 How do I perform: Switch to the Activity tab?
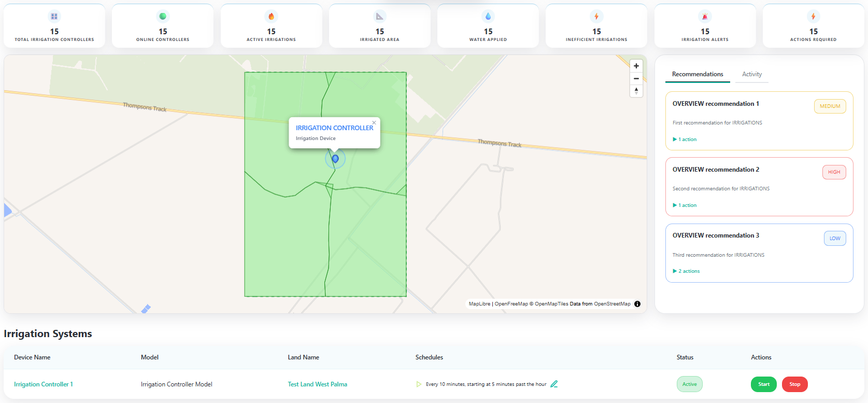coord(752,74)
